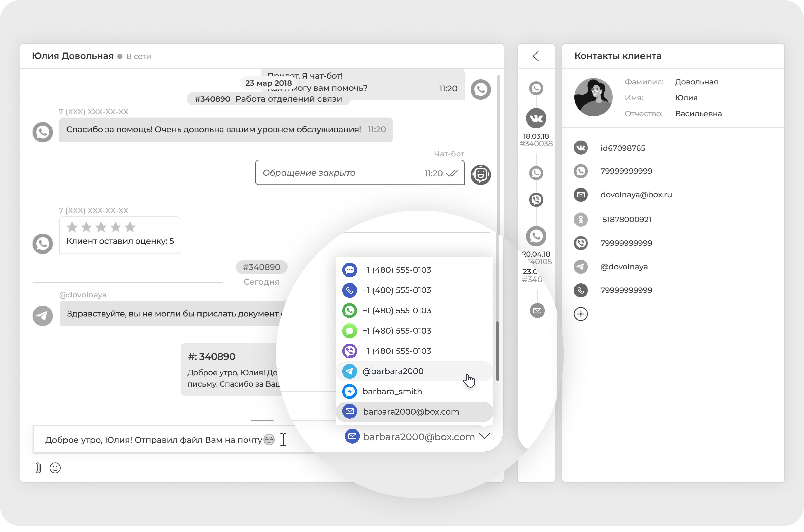Screen dimensions: 804x532
Task: Click the Обращение закрыто message bubble
Action: [x=360, y=173]
